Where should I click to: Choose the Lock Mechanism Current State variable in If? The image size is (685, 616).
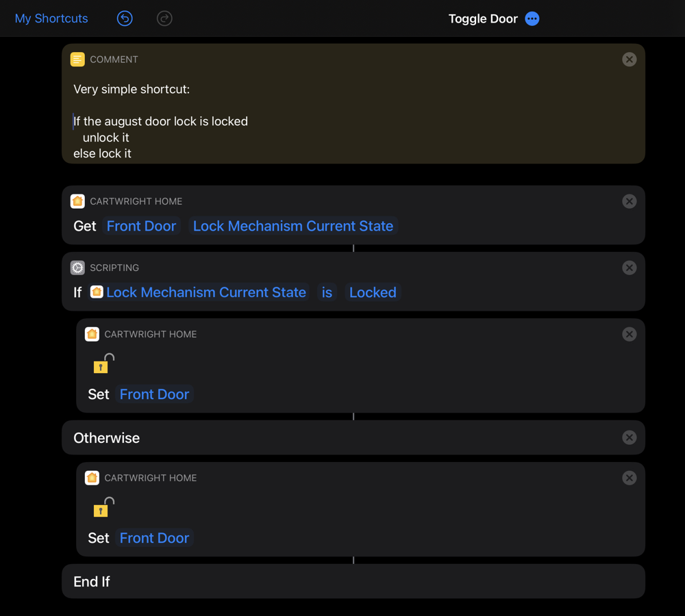tap(206, 292)
